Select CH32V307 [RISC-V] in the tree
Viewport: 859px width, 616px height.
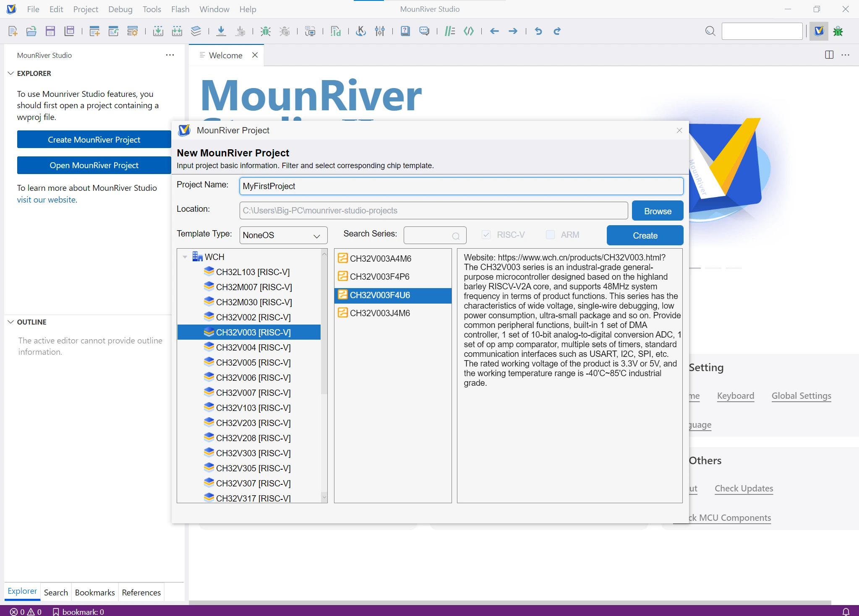(249, 483)
